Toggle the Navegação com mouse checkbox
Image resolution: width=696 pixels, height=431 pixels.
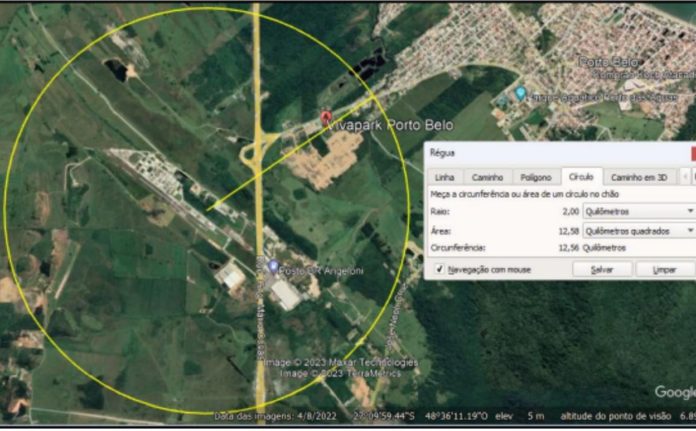[439, 269]
